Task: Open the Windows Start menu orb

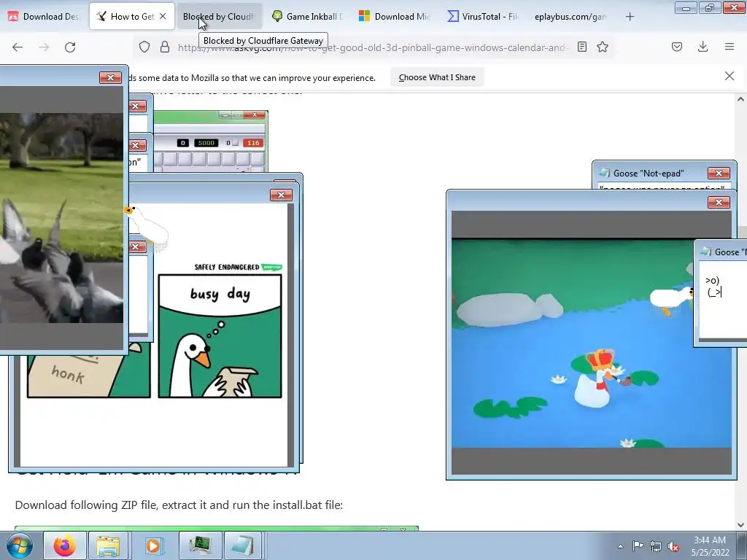Action: tap(20, 545)
